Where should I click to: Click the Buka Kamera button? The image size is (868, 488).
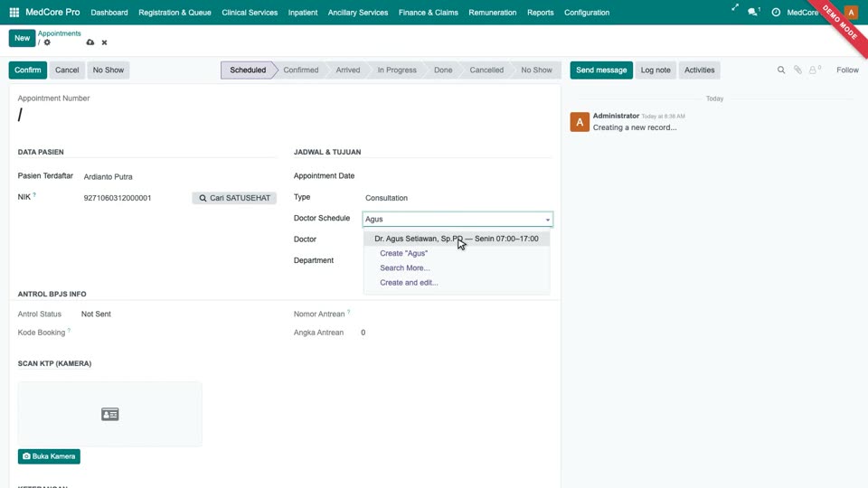49,456
